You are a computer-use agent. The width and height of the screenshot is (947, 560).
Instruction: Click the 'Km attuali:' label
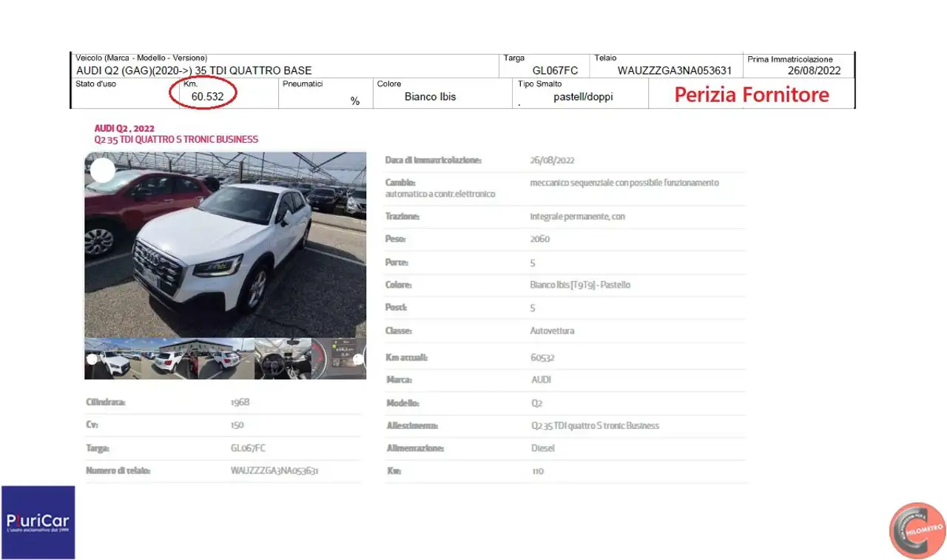tap(407, 357)
